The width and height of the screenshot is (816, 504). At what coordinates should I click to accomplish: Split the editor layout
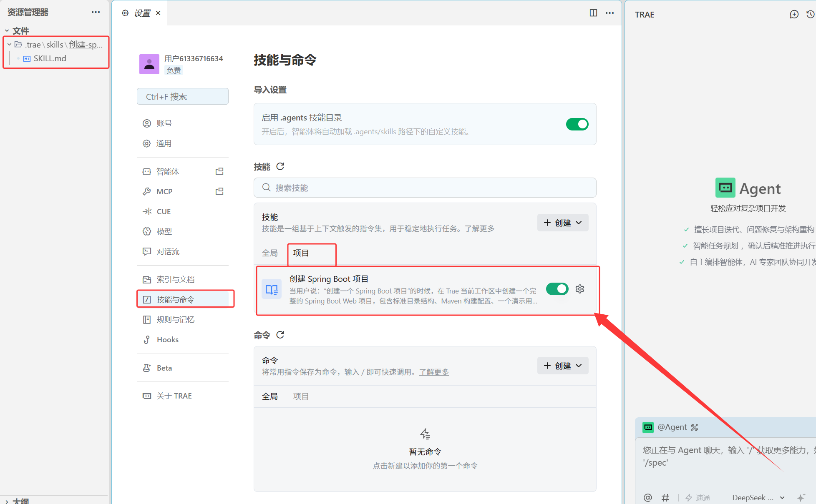click(x=593, y=13)
